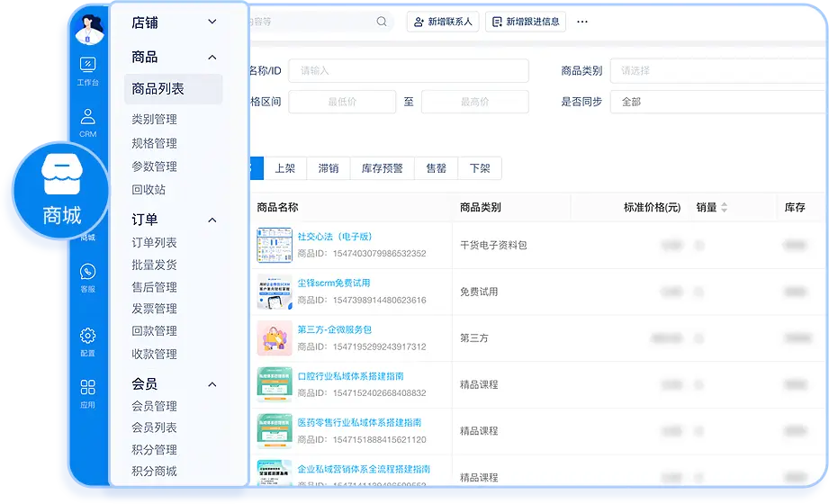Click the user avatar at top left
Image resolution: width=829 pixels, height=504 pixels.
[x=87, y=27]
